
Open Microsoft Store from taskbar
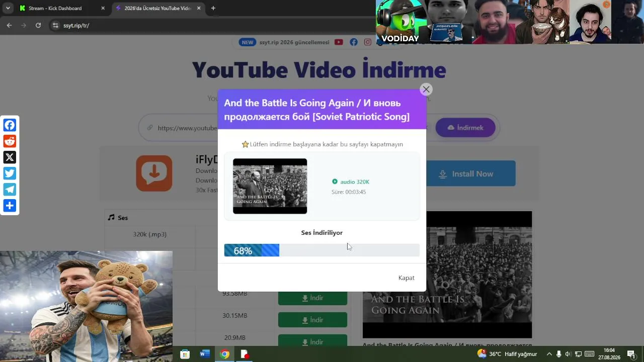[x=185, y=354]
